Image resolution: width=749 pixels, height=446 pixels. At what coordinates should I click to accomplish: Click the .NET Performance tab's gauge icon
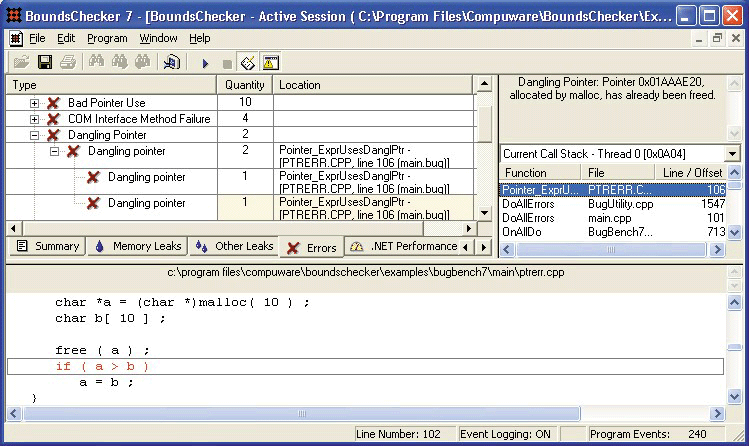coord(357,246)
